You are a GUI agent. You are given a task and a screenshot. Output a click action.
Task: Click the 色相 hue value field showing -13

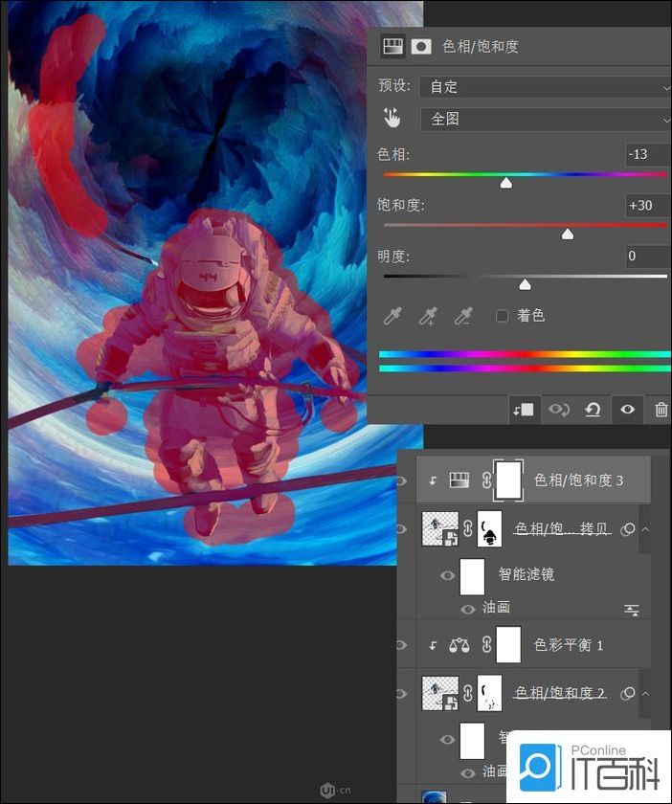click(648, 154)
